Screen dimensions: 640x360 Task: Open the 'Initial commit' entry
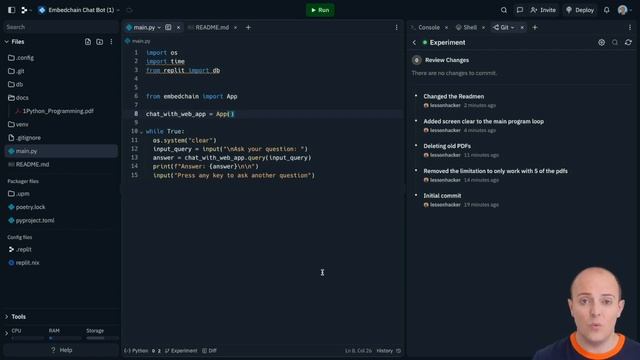pos(442,196)
